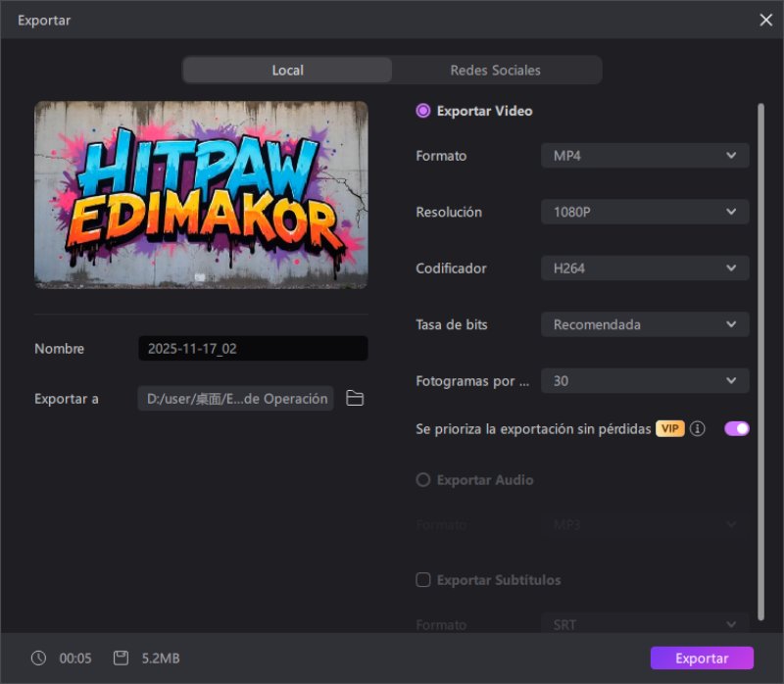The width and height of the screenshot is (784, 684).
Task: Click the VIP badge label
Action: [670, 429]
